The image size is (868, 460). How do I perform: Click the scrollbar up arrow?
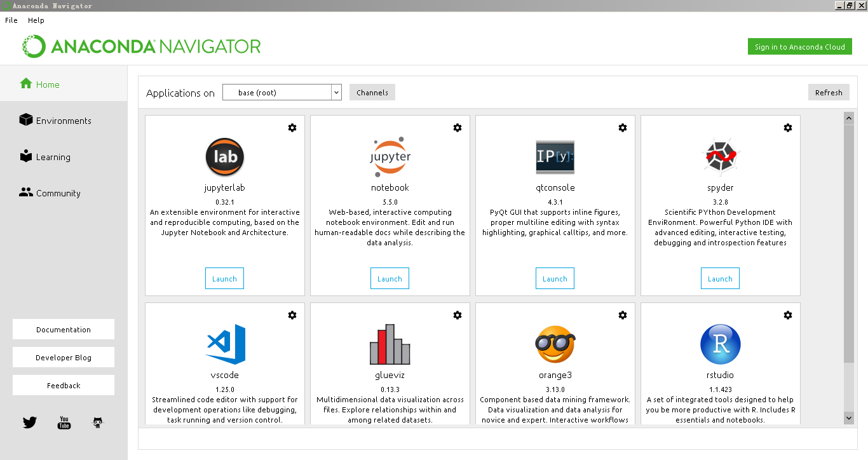(849, 118)
